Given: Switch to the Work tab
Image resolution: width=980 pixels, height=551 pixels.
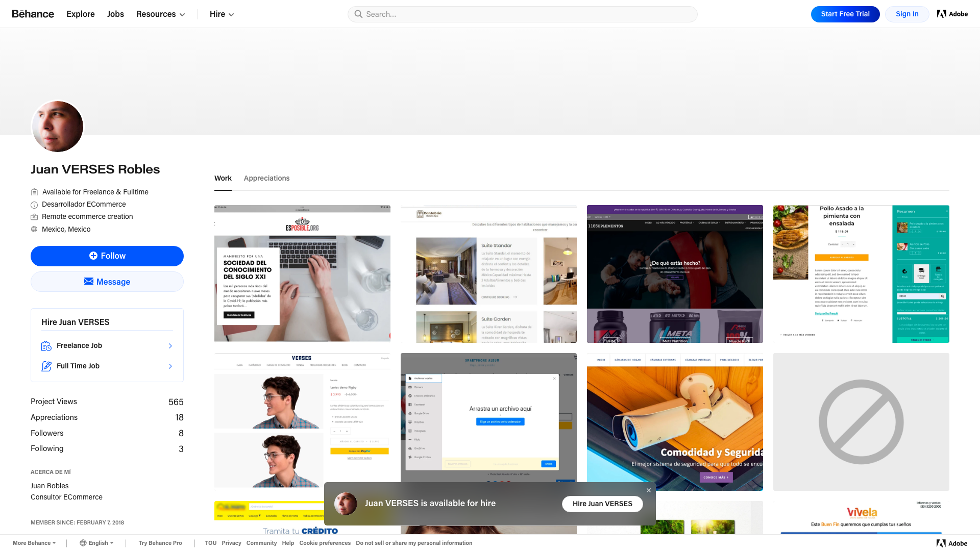Looking at the screenshot, I should (x=223, y=178).
